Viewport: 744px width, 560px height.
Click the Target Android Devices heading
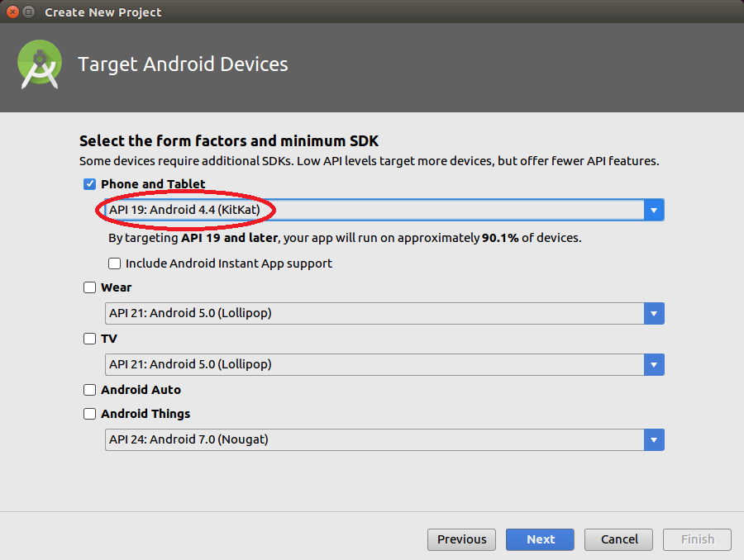[183, 64]
